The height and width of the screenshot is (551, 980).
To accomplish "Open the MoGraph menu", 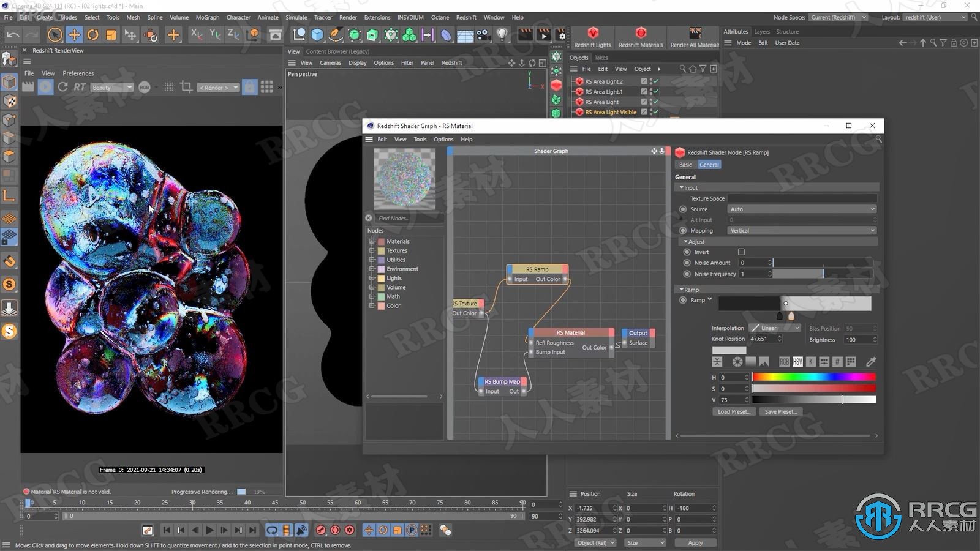I will 208,17.
